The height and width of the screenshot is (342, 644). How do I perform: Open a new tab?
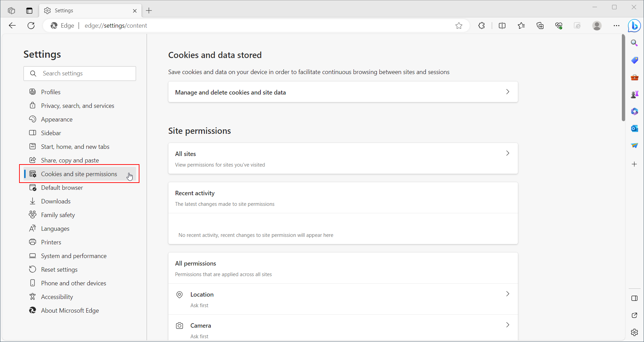point(149,11)
